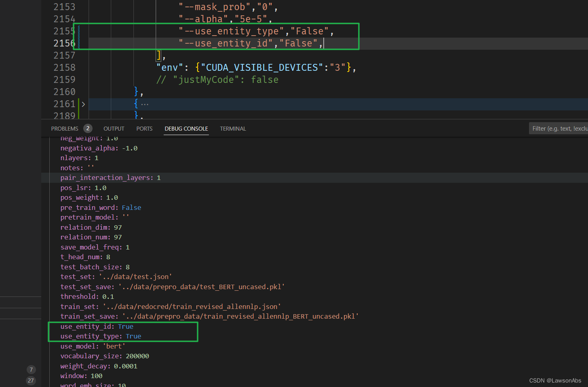Click the "--mask_prob" argument text

click(215, 7)
